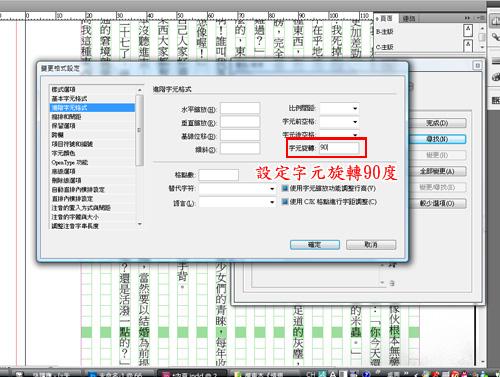Viewport: 500px width, 377px height.
Task: Collapse panels with double-arrow icon
Action: click(x=467, y=18)
